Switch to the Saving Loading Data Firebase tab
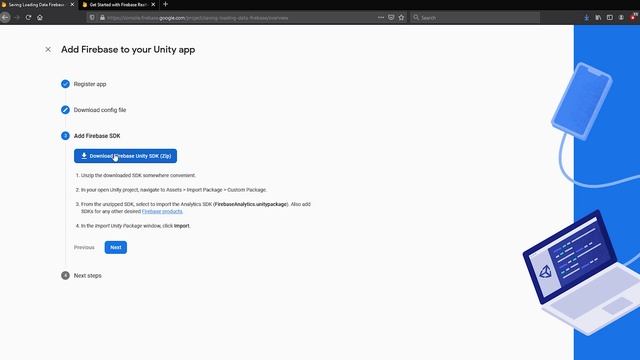The height and width of the screenshot is (360, 640). pyautogui.click(x=37, y=5)
